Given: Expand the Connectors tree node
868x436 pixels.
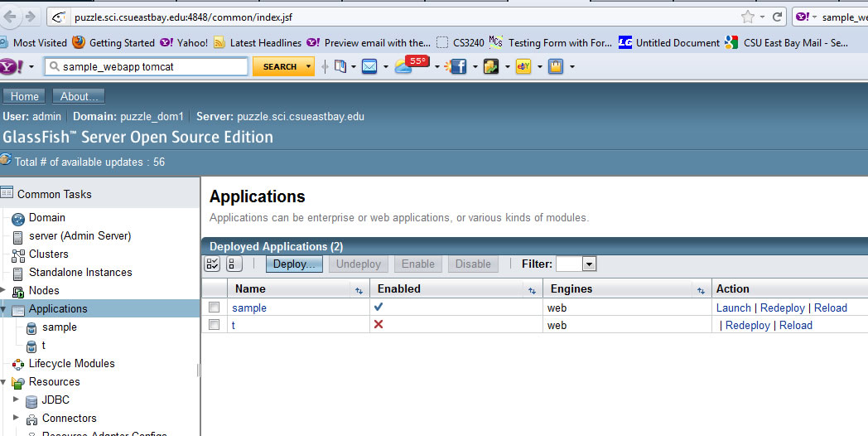Looking at the screenshot, I should tap(16, 418).
